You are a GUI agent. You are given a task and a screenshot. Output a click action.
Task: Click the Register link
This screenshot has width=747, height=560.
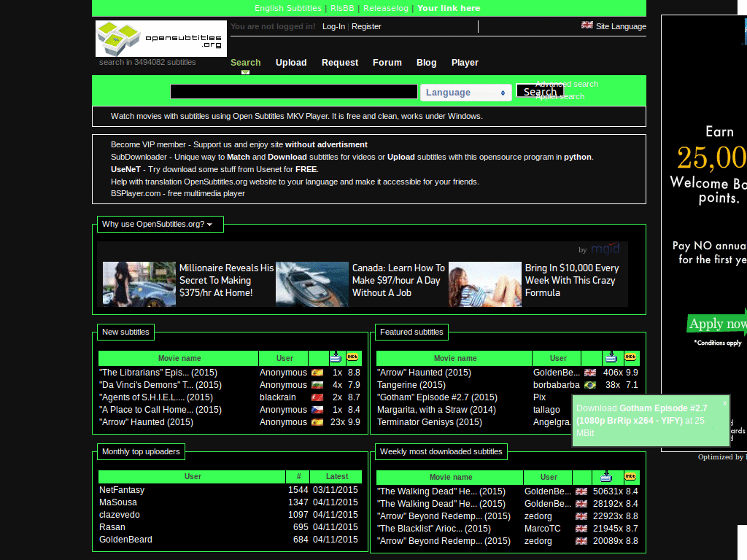[366, 26]
